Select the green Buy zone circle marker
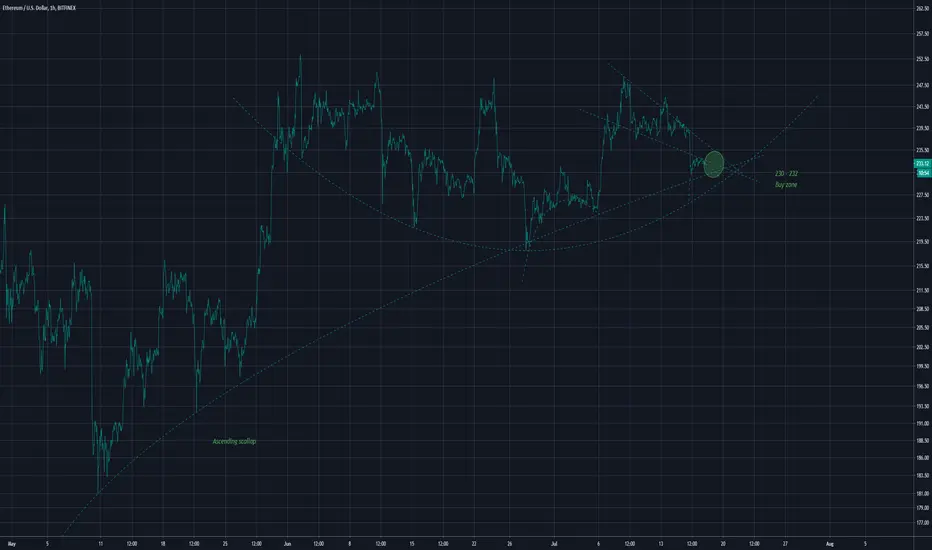This screenshot has width=932, height=550. (714, 164)
